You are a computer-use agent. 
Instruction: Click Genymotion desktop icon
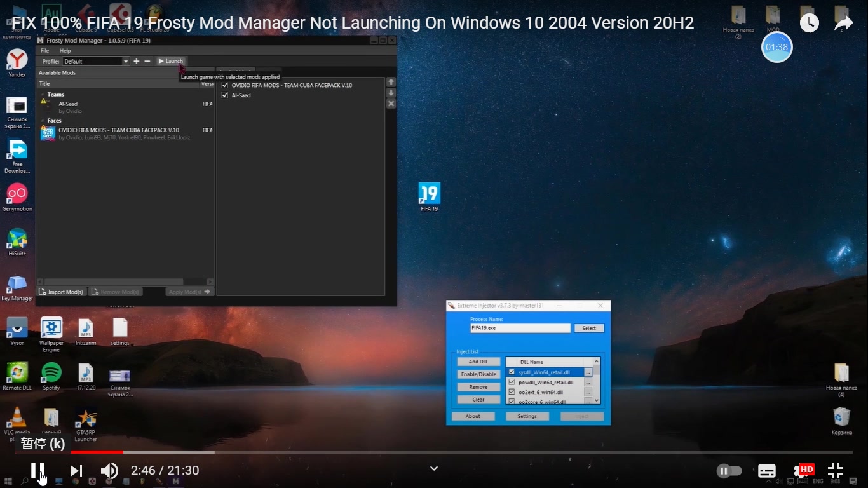(17, 198)
